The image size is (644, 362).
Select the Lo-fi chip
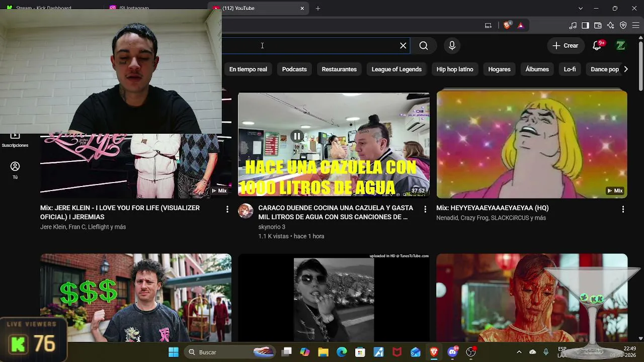click(570, 69)
